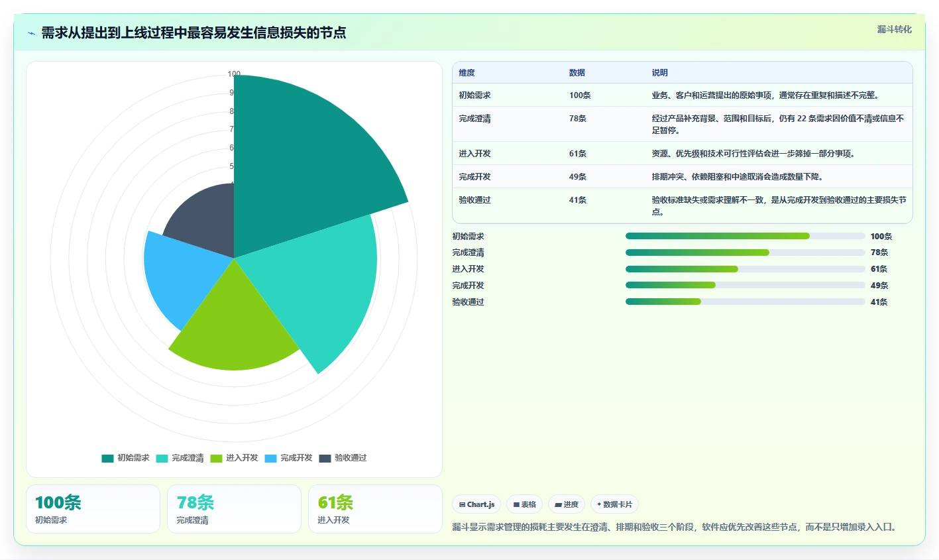Click the 漏斗转化 label in header

[894, 29]
